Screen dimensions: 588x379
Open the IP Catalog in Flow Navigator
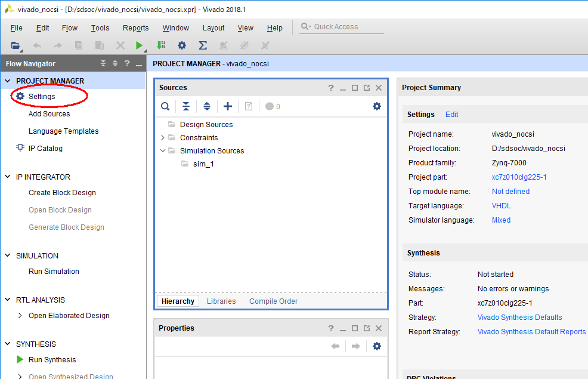point(45,149)
